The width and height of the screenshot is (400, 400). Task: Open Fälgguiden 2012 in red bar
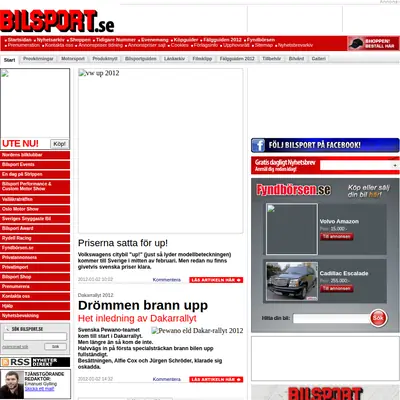[x=222, y=40]
